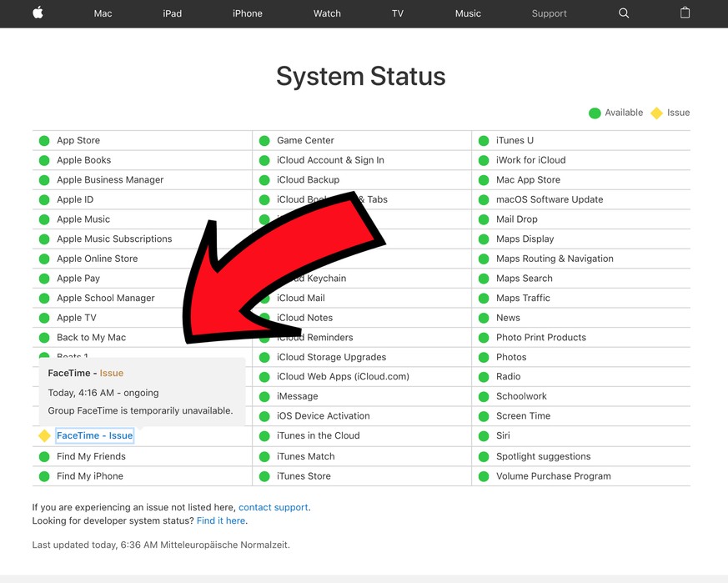Click green dot beside Apple Business Manager
Viewport: 728px width, 583px height.
(x=44, y=180)
